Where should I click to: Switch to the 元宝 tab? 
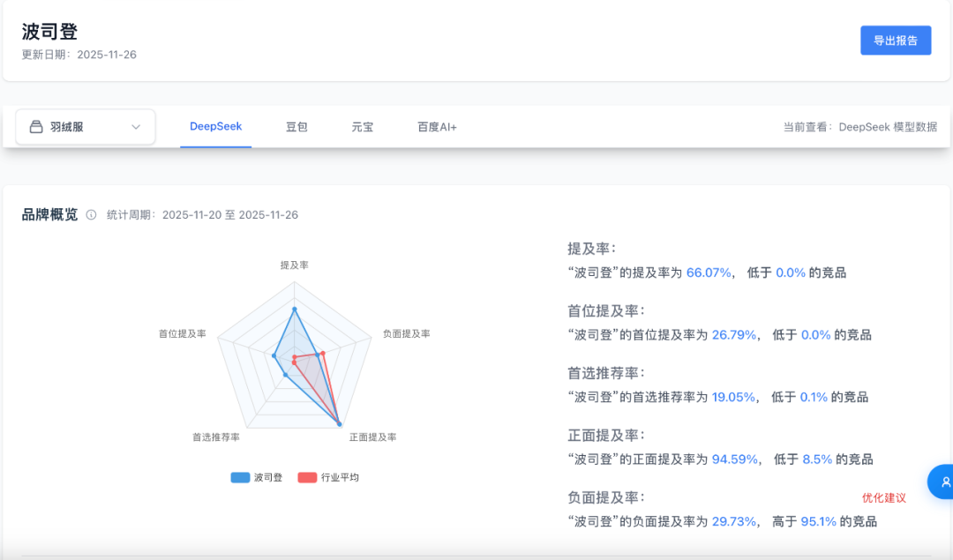(363, 127)
